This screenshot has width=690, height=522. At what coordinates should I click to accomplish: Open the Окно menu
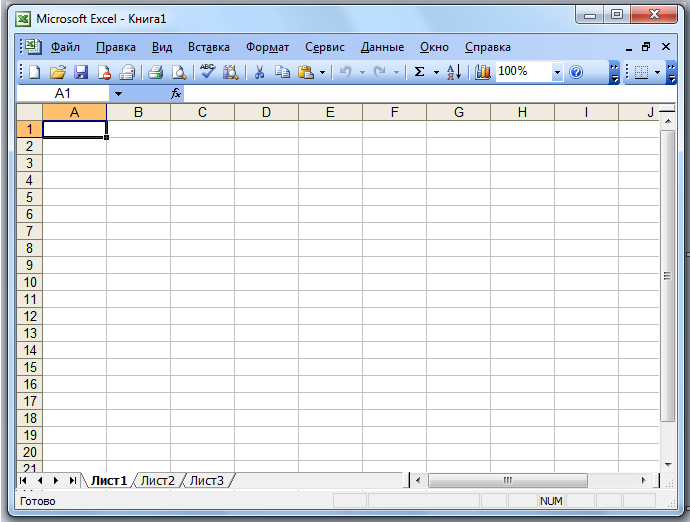[434, 47]
